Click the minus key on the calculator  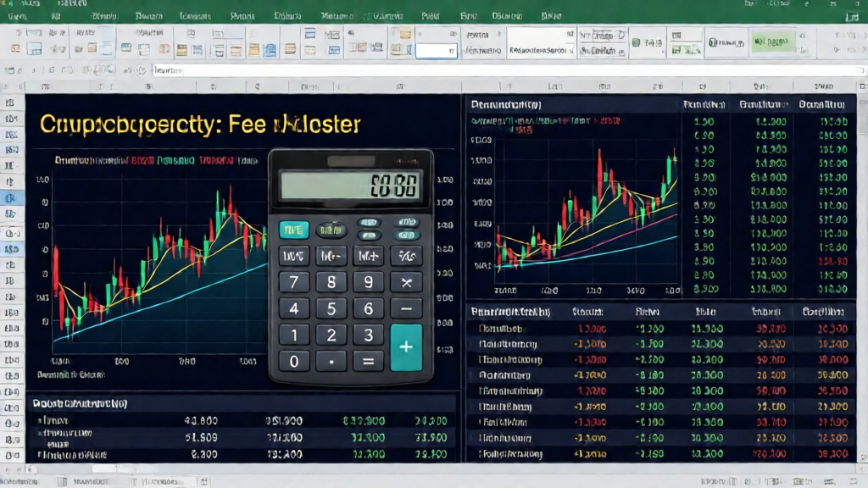405,309
